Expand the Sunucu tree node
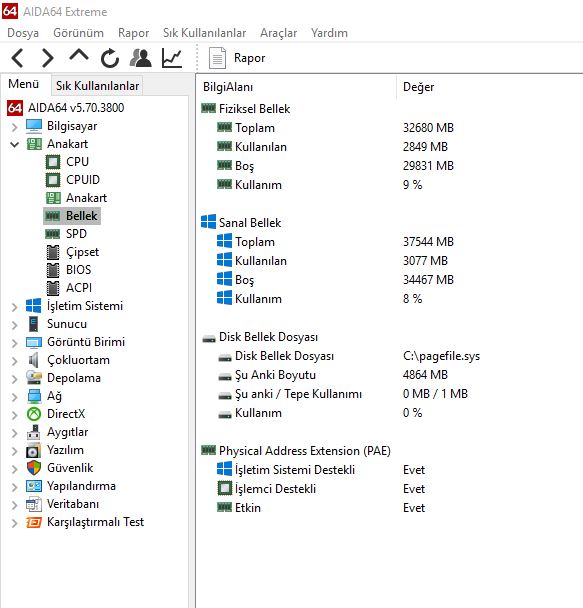Screen dimensions: 583x608 14,325
